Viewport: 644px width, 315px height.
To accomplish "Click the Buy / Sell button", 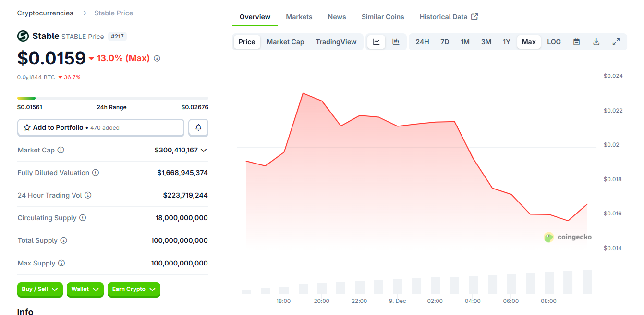I will point(40,290).
